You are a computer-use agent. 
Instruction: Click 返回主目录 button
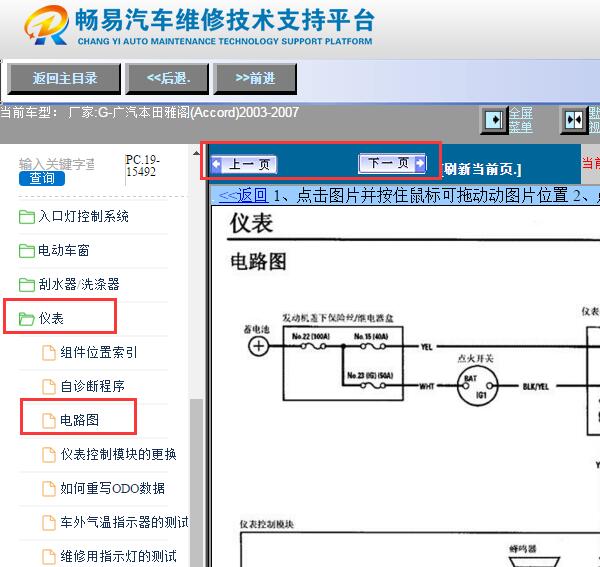coord(64,79)
